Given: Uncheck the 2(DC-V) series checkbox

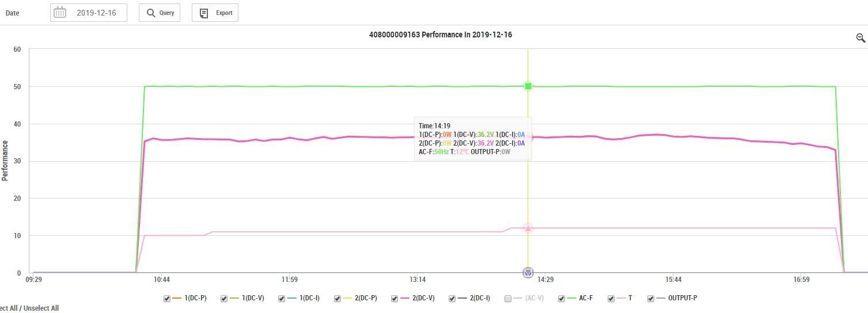Looking at the screenshot, I should [395, 299].
